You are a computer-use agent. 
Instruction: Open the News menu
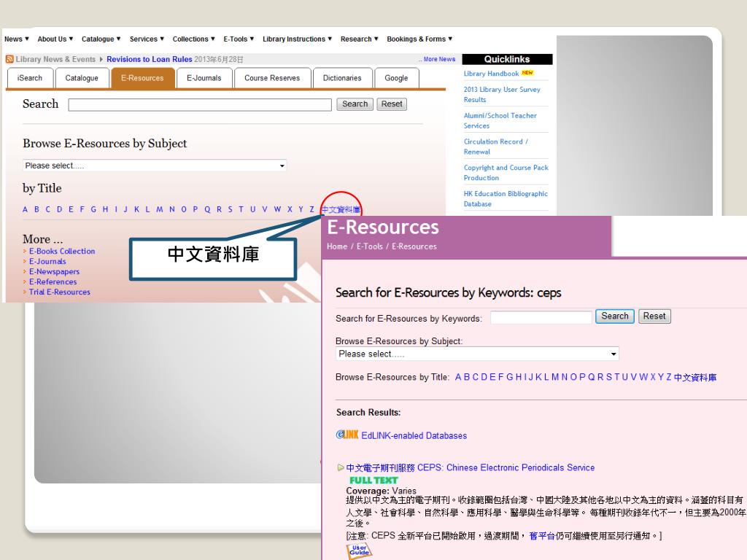click(x=17, y=39)
